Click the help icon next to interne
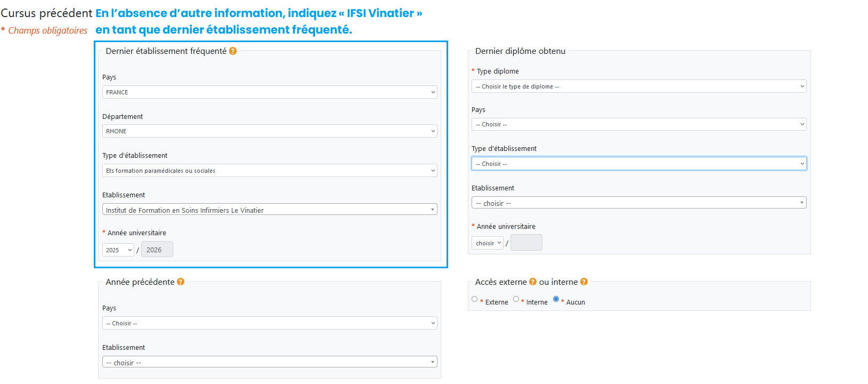This screenshot has height=384, width=868. [x=583, y=281]
